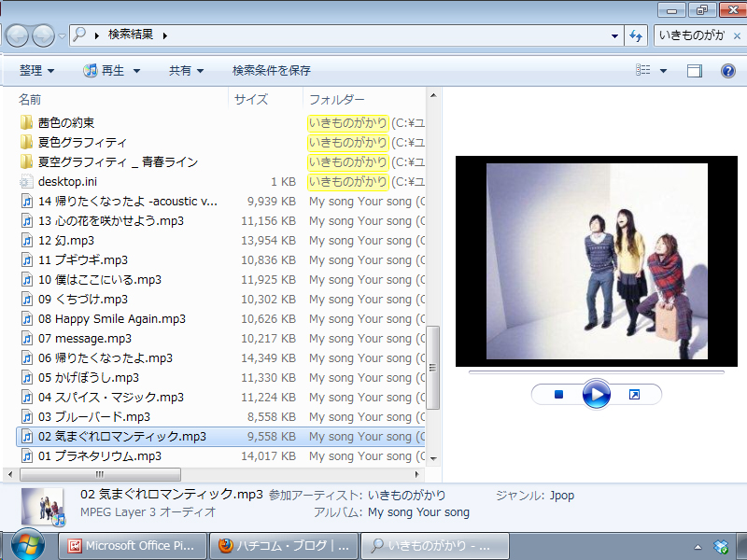Click the search field containing いきものがか

click(x=692, y=35)
